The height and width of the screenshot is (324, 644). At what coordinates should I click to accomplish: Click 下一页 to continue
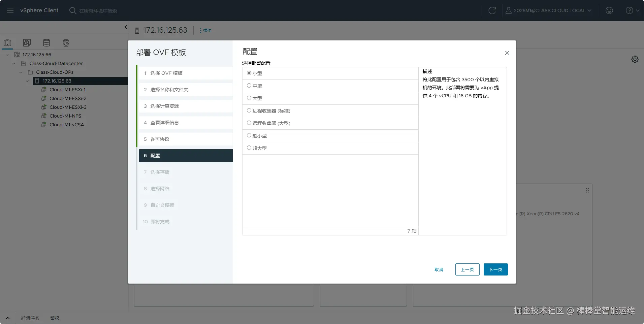[496, 269]
